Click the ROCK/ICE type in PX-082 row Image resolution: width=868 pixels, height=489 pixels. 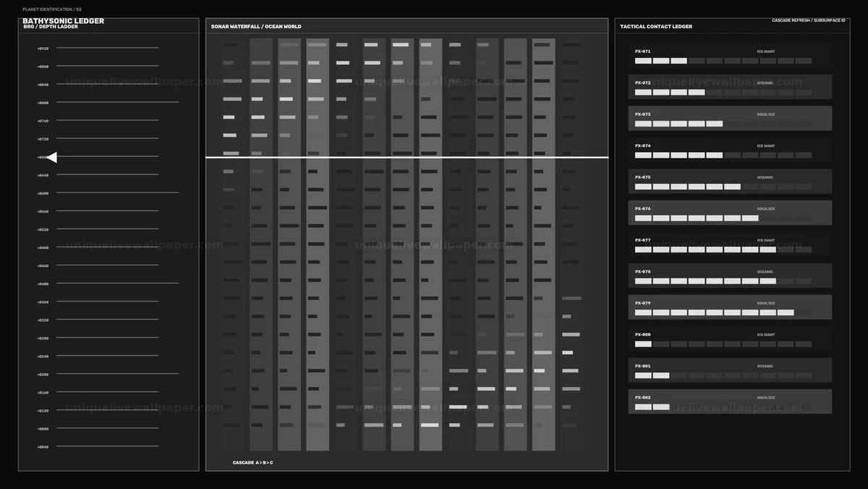(766, 397)
